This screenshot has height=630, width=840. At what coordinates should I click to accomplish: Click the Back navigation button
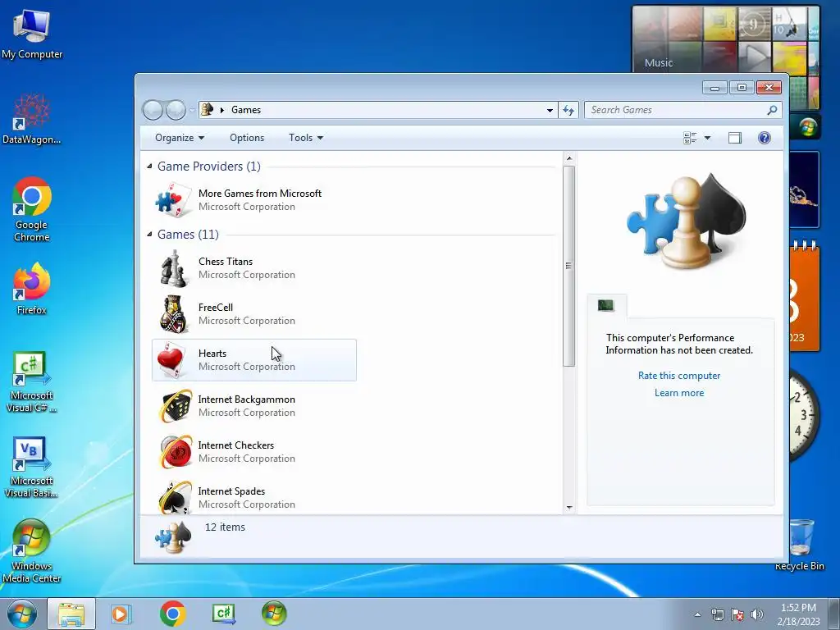tap(153, 111)
